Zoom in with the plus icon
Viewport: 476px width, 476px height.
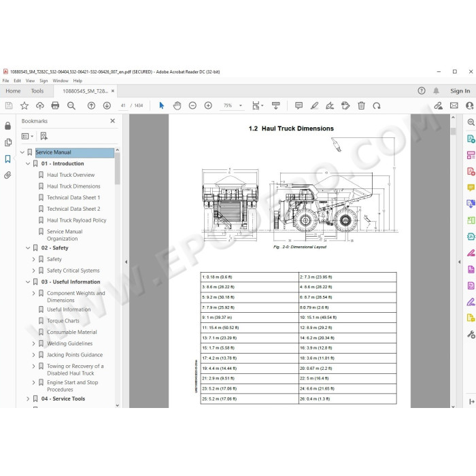click(208, 105)
